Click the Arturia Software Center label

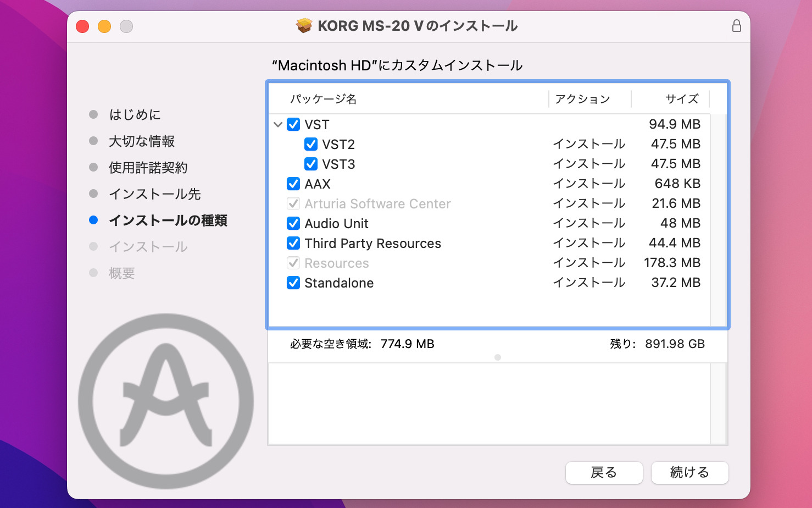[378, 204]
